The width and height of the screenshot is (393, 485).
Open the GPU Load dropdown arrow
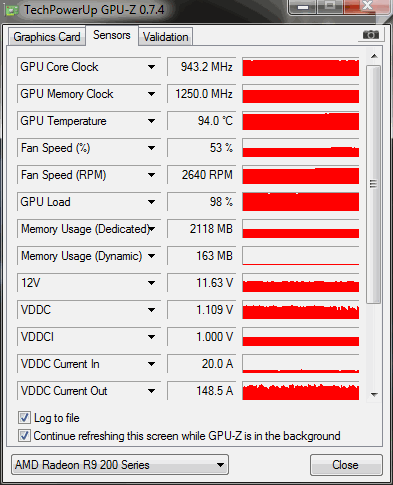151,202
